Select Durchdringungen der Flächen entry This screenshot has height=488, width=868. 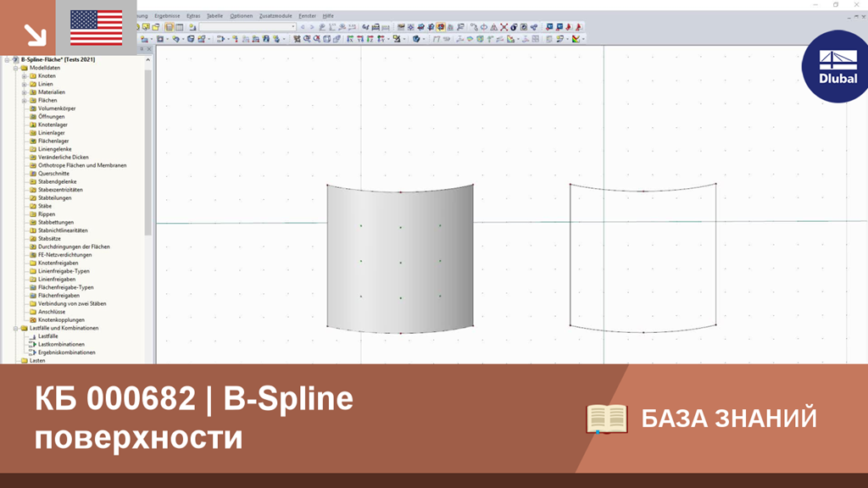[x=74, y=247]
